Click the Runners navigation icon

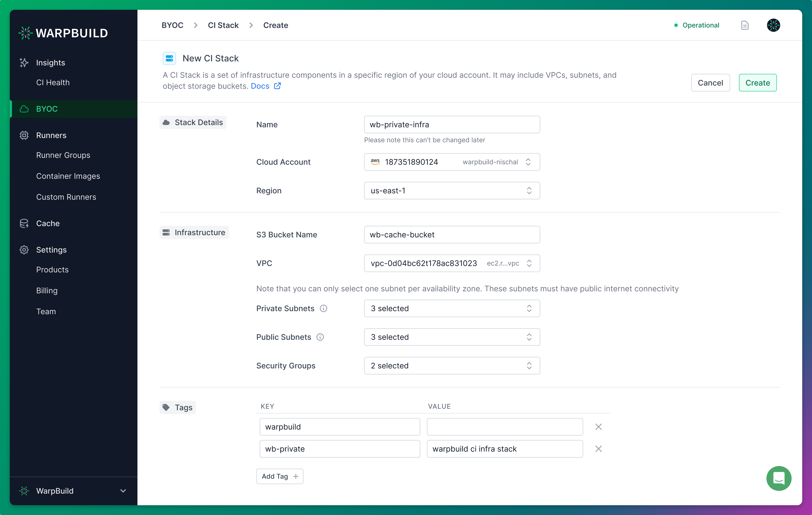24,135
